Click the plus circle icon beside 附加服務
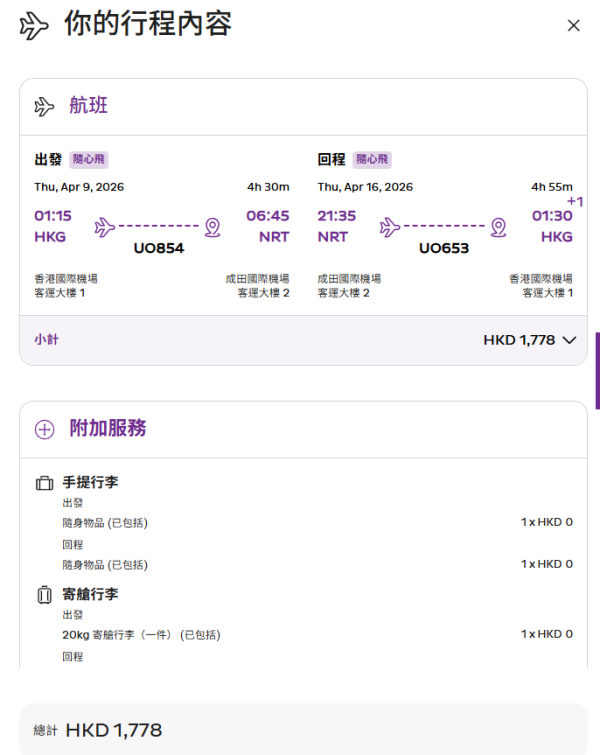The width and height of the screenshot is (600, 755). click(44, 430)
